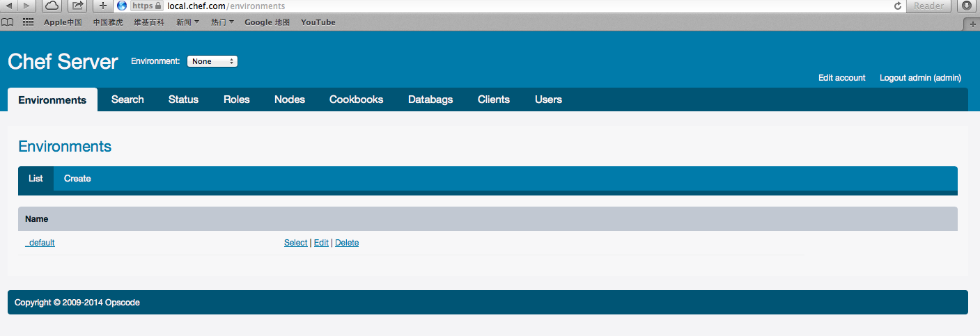The height and width of the screenshot is (336, 980).
Task: Click Edit for the _default environment
Action: [x=321, y=243]
